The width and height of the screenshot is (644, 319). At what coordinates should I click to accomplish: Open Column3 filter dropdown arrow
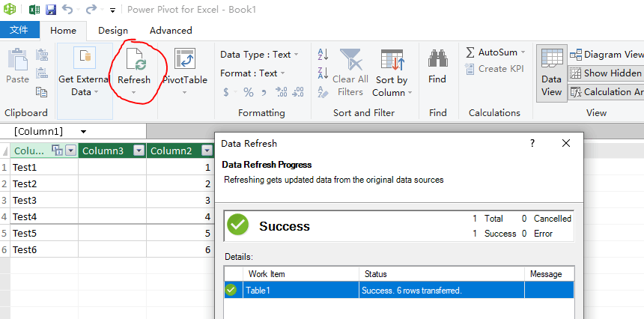click(x=139, y=151)
